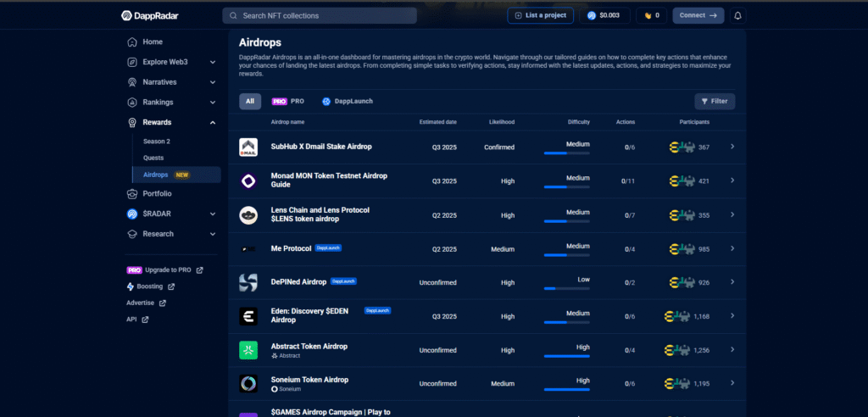Click the Upgrade to PRO external link icon
868x417 pixels.
coord(200,270)
